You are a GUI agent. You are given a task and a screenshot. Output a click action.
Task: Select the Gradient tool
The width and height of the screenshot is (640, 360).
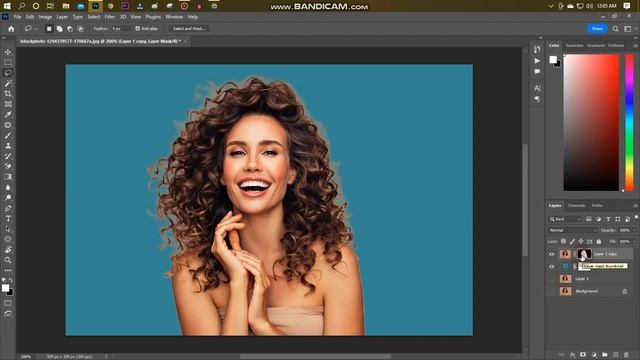(8, 177)
